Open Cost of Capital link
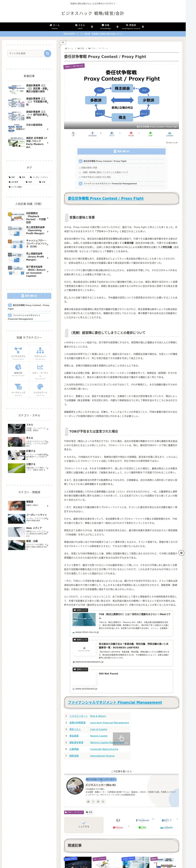Image resolution: width=196 pixels, height=868 pixels. click(99, 729)
